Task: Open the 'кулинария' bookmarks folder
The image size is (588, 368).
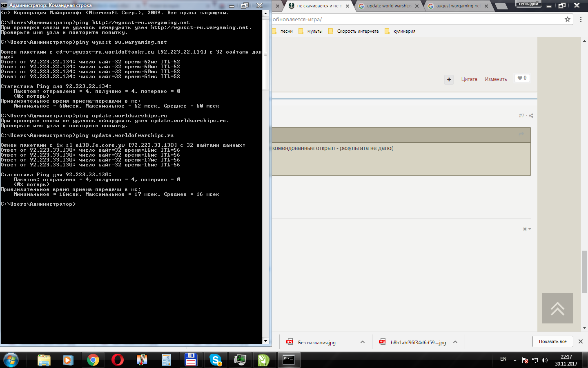Action: pyautogui.click(x=400, y=31)
